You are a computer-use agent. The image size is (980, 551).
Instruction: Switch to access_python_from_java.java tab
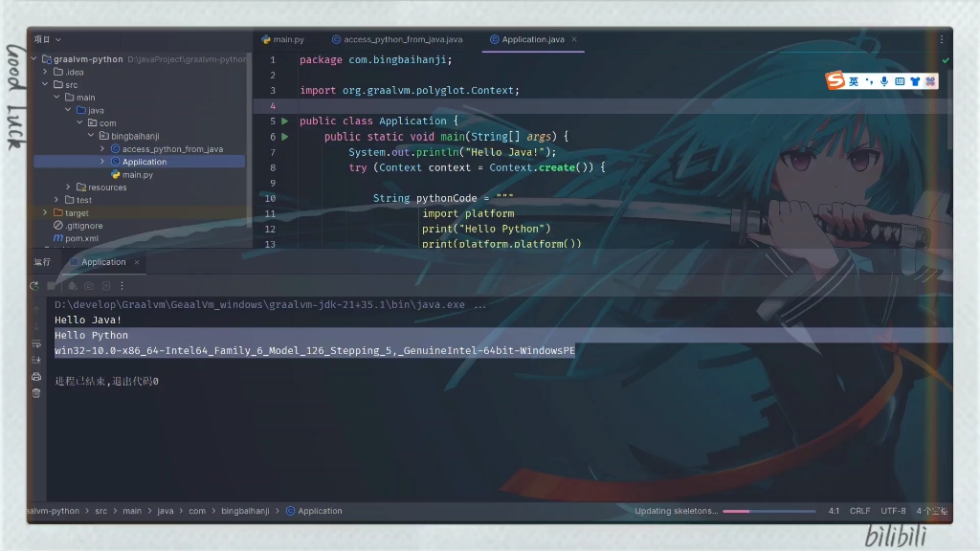[x=397, y=39]
